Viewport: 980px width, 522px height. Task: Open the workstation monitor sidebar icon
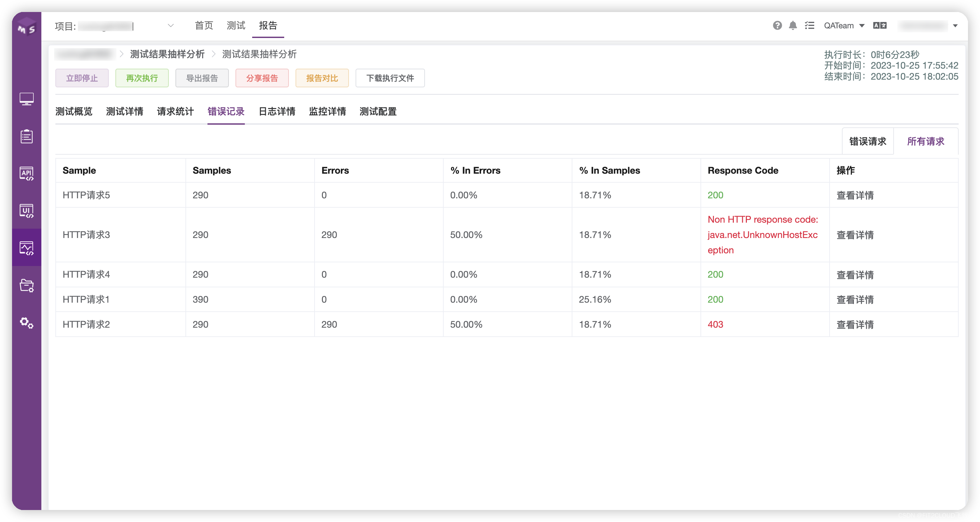26,98
